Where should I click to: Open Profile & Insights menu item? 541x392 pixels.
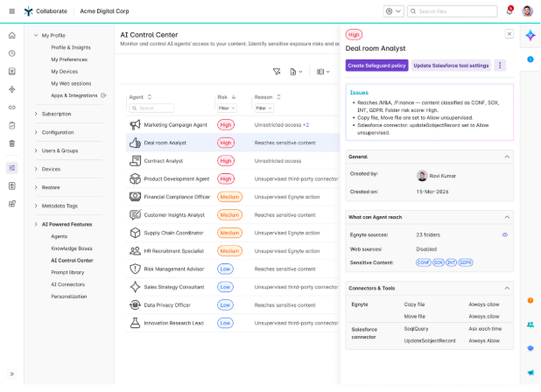coord(71,47)
